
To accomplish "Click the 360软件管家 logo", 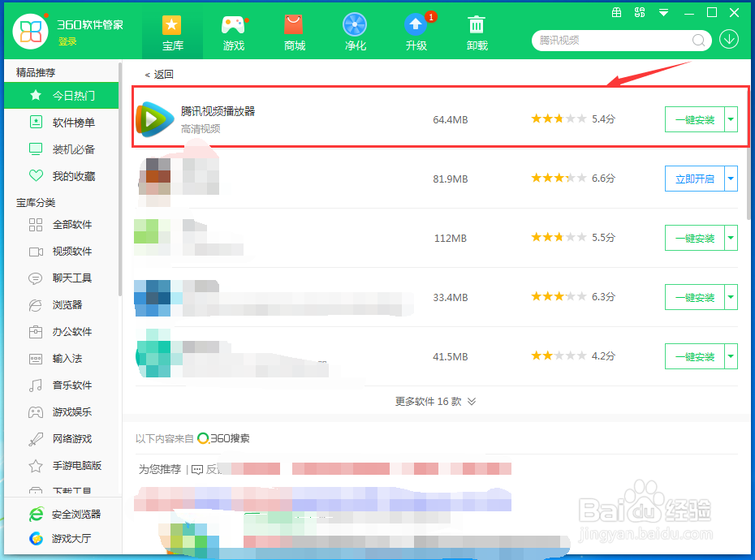I will coord(30,32).
